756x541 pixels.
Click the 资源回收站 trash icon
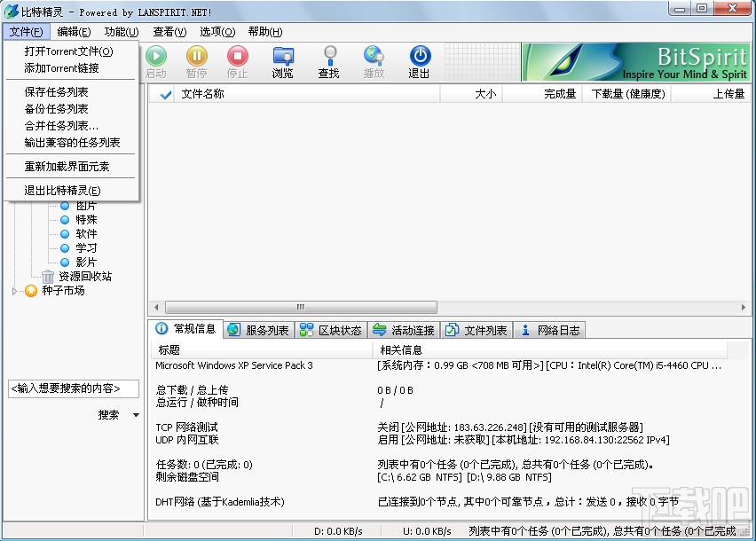pyautogui.click(x=49, y=276)
